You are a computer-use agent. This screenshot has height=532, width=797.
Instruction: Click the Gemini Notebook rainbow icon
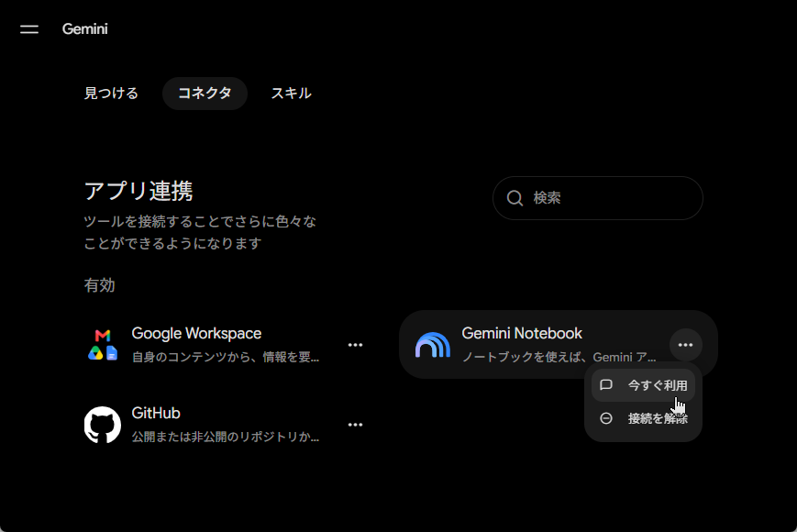433,345
